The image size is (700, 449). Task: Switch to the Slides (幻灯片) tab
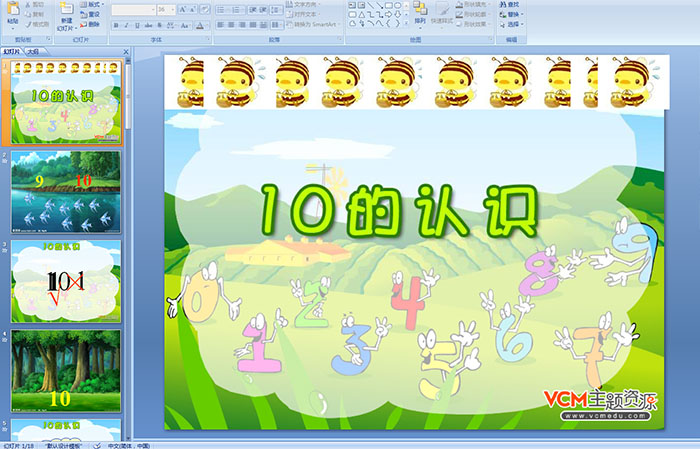click(12, 50)
